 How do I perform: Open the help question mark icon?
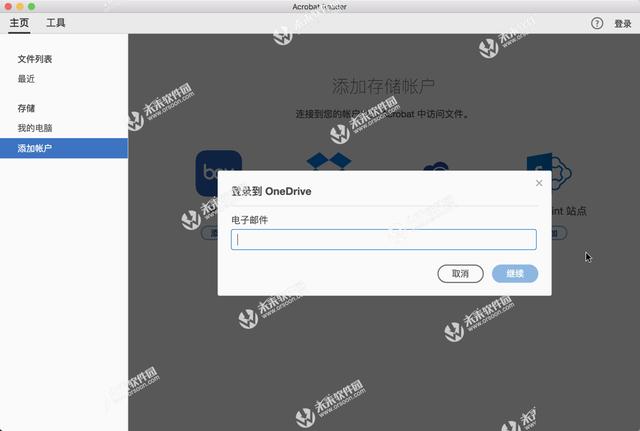(597, 23)
